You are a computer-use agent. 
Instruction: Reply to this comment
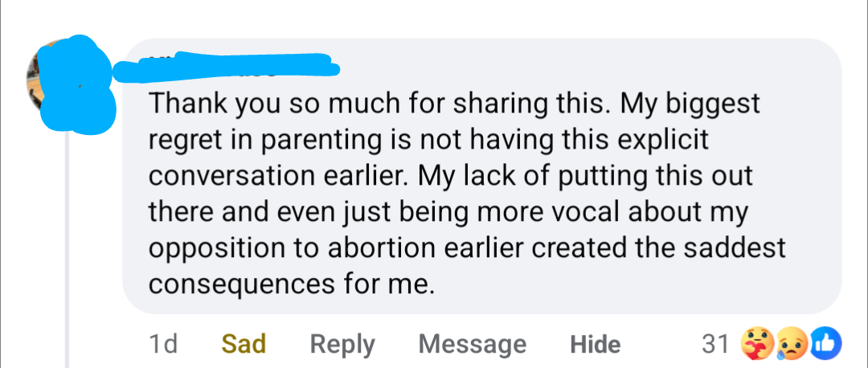(x=342, y=344)
